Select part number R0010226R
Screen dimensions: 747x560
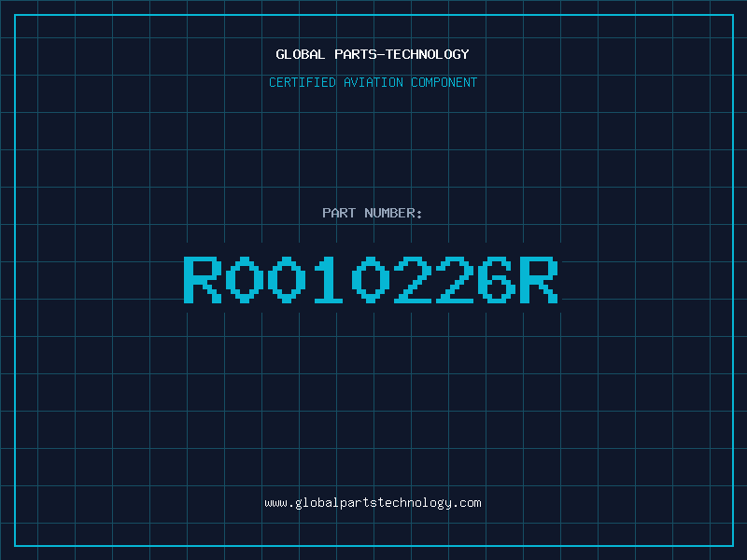371,280
